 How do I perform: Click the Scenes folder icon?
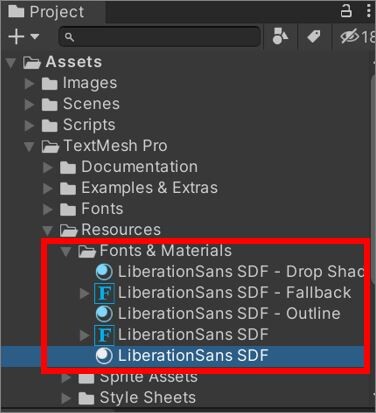[50, 105]
